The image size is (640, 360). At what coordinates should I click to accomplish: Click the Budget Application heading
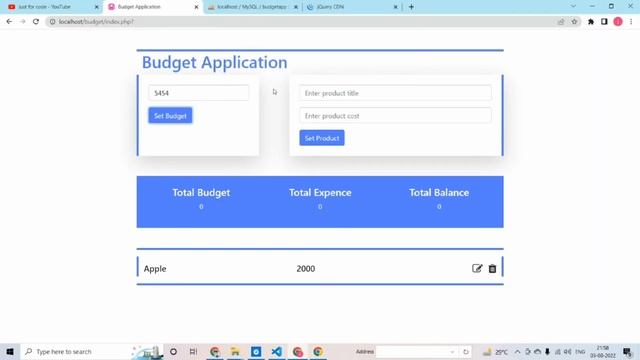[x=214, y=62]
